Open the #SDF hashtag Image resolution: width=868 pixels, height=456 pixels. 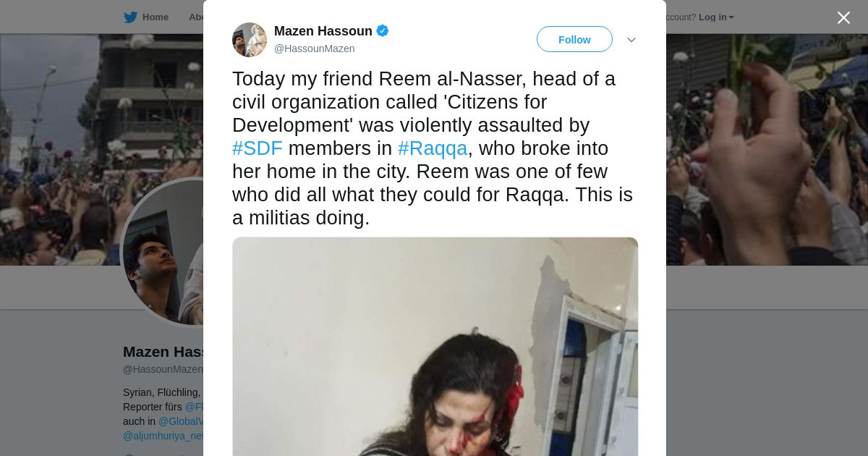point(258,148)
